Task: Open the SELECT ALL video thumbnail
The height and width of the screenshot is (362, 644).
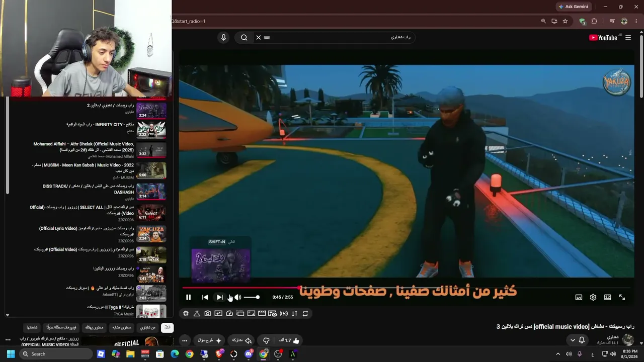Action: pyautogui.click(x=151, y=212)
